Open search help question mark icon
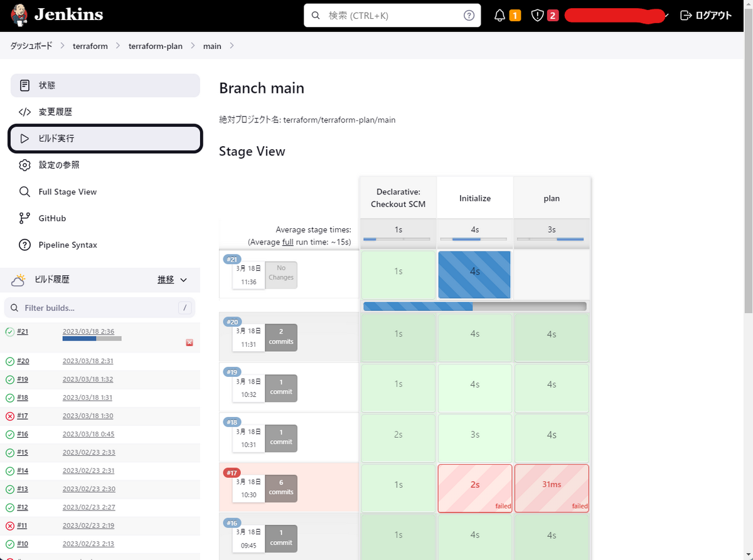The width and height of the screenshot is (753, 560). coord(469,16)
